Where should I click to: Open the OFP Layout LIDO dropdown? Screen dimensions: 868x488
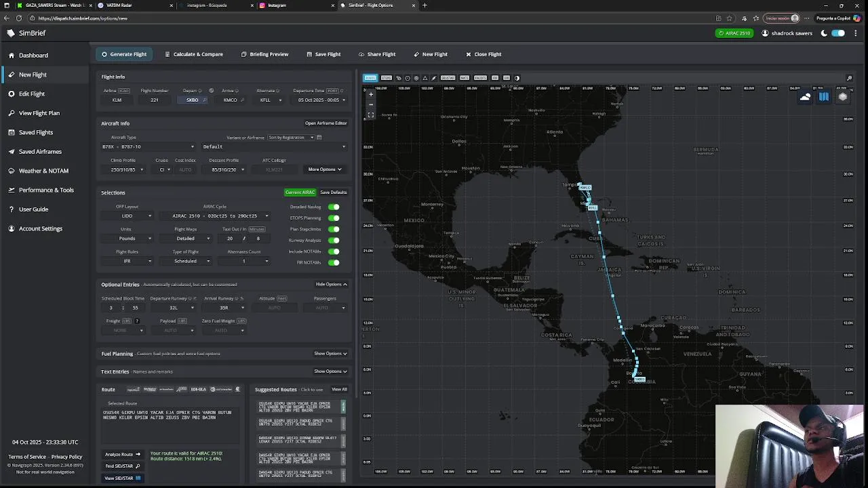pyautogui.click(x=127, y=216)
